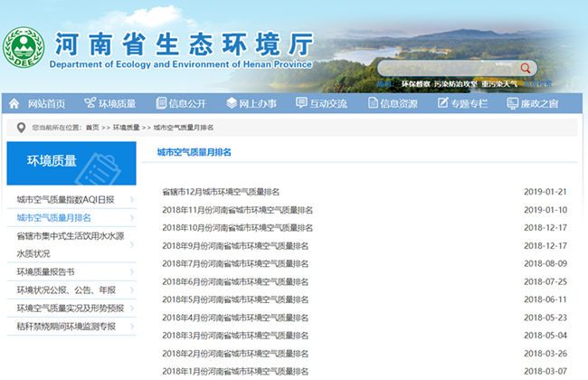Viewport: 588px width, 380px height.
Task: Open the 专题专栏 navigation menu item
Action: (x=469, y=103)
